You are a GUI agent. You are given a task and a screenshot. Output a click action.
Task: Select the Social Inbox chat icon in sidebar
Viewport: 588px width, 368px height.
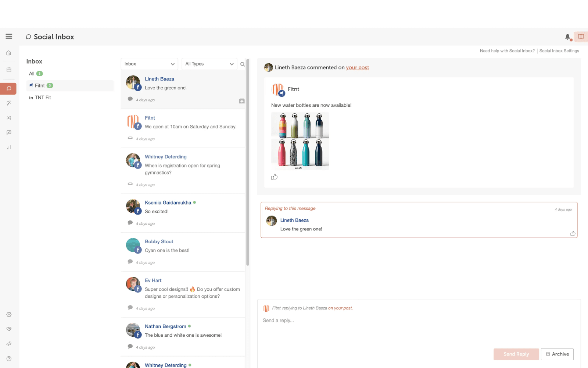8,88
